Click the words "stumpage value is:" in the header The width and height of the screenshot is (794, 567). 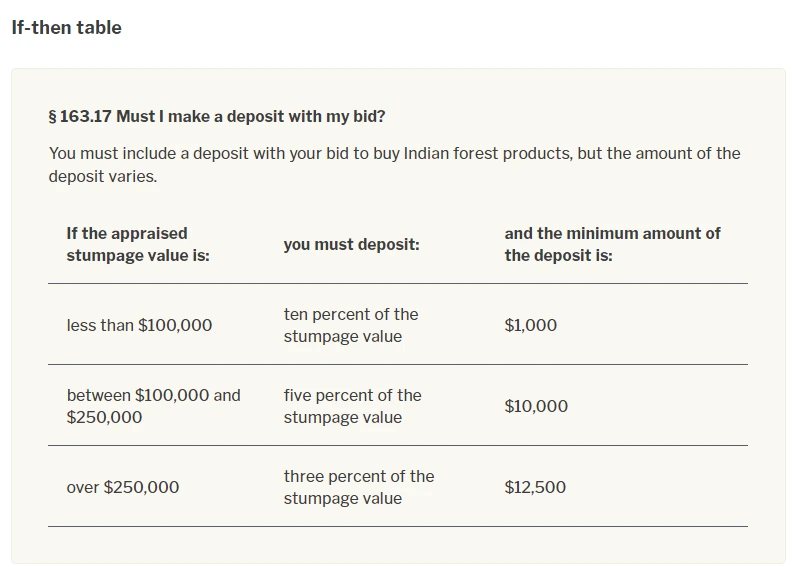(x=138, y=255)
